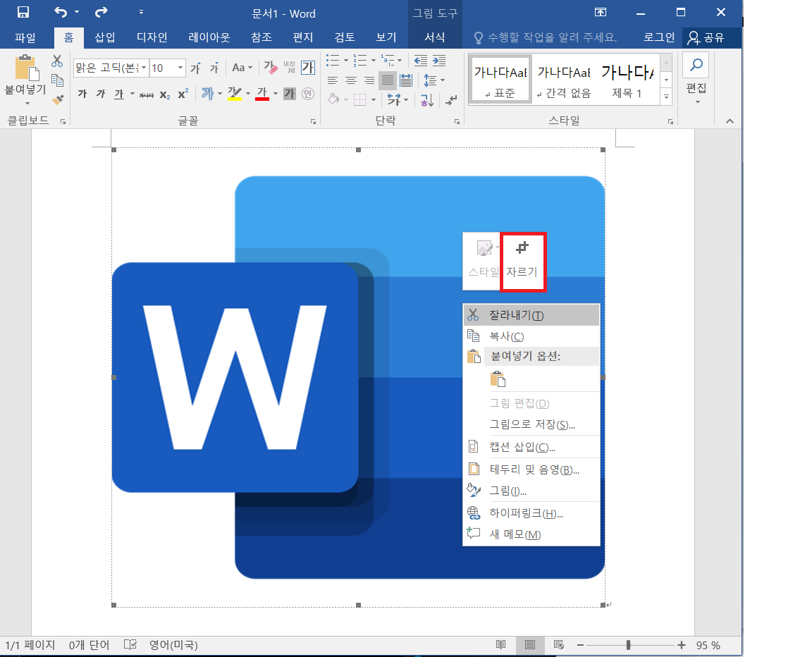812x657 pixels.
Task: Save document with the floppy disk icon
Action: (x=23, y=12)
